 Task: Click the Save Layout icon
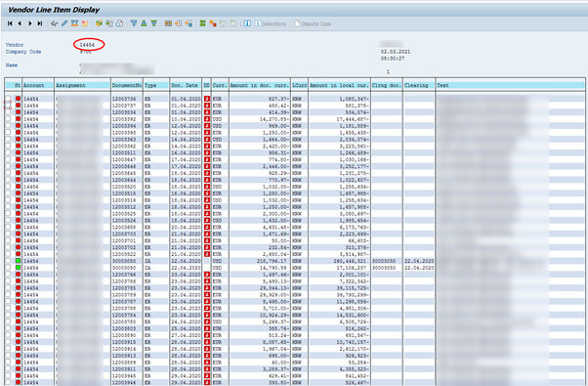pyautogui.click(x=189, y=23)
